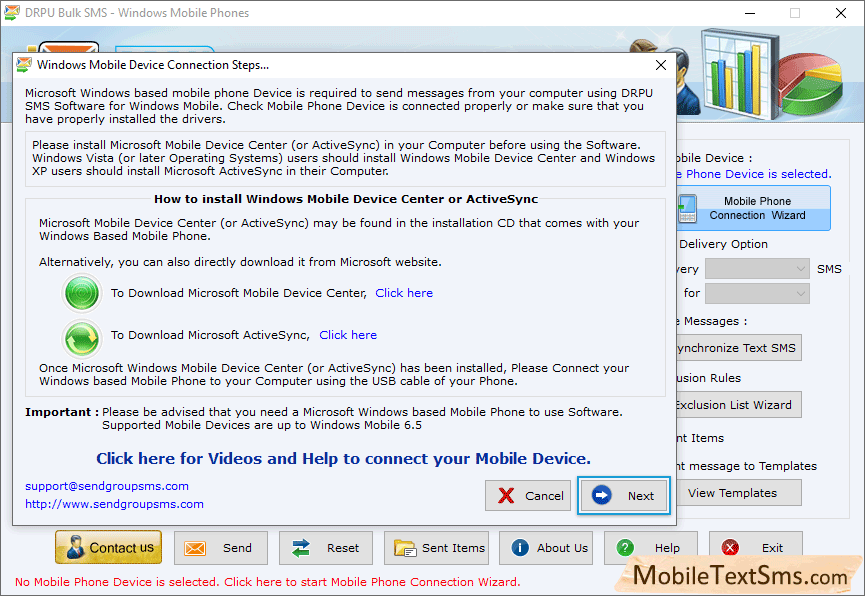Open Sent Items
The image size is (865, 596).
click(436, 548)
